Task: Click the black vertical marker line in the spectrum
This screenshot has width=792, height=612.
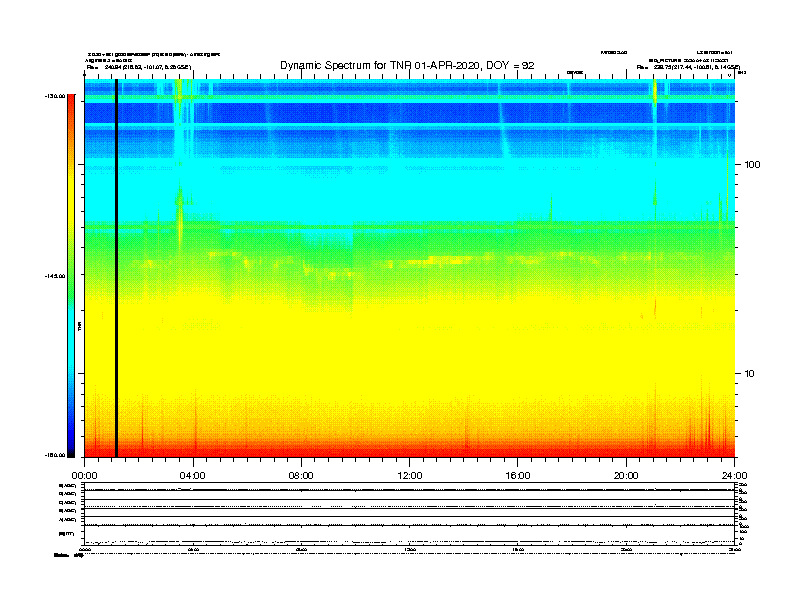Action: coord(116,268)
